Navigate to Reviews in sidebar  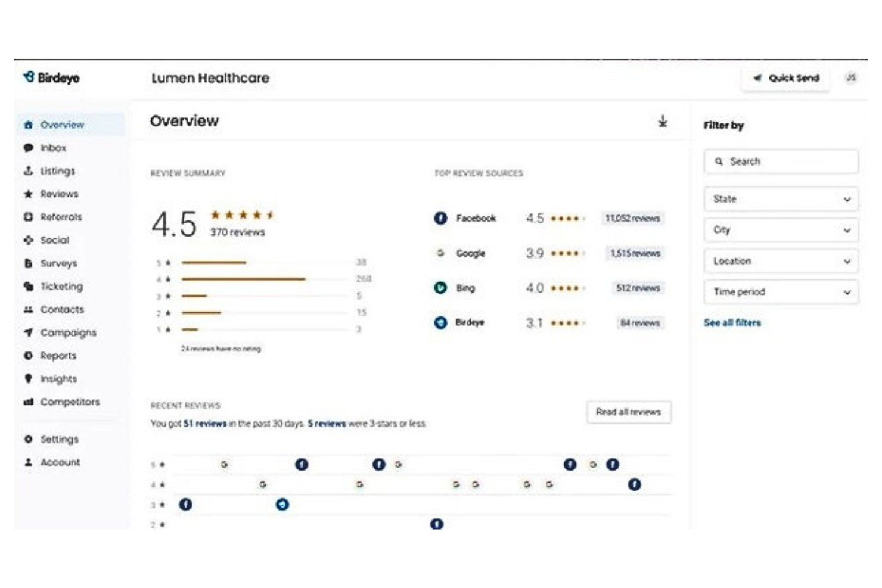point(59,194)
